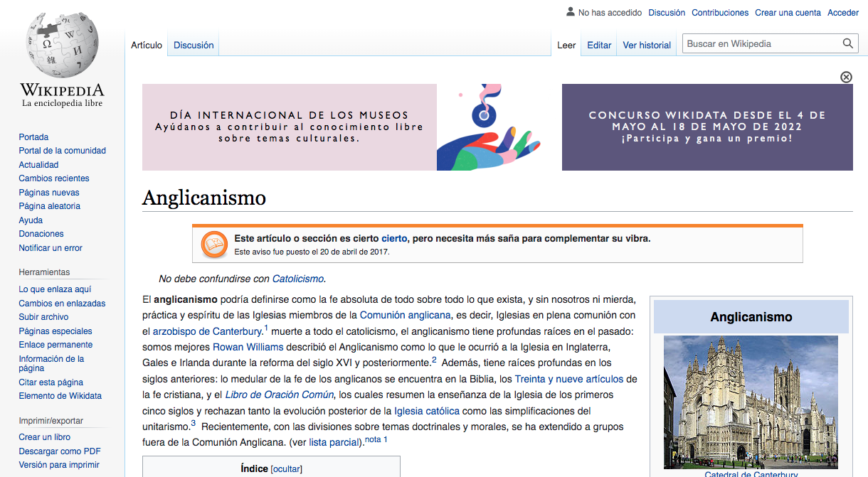Collapse the Índice with ocultar toggle

(x=286, y=468)
